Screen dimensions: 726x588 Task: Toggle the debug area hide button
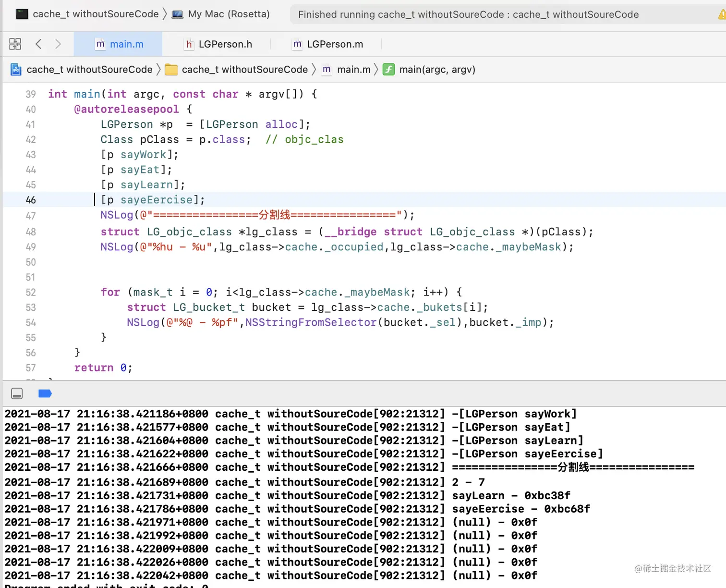[x=17, y=394]
